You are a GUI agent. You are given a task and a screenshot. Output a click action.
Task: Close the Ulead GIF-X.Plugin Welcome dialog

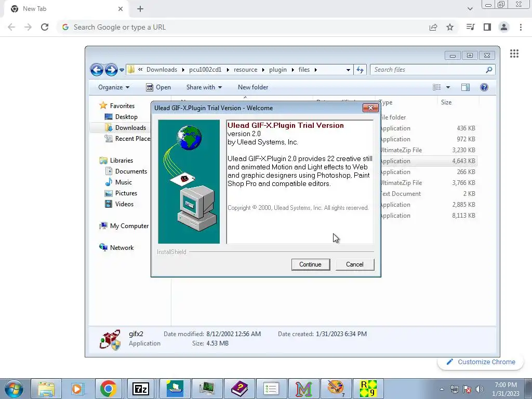tap(370, 108)
